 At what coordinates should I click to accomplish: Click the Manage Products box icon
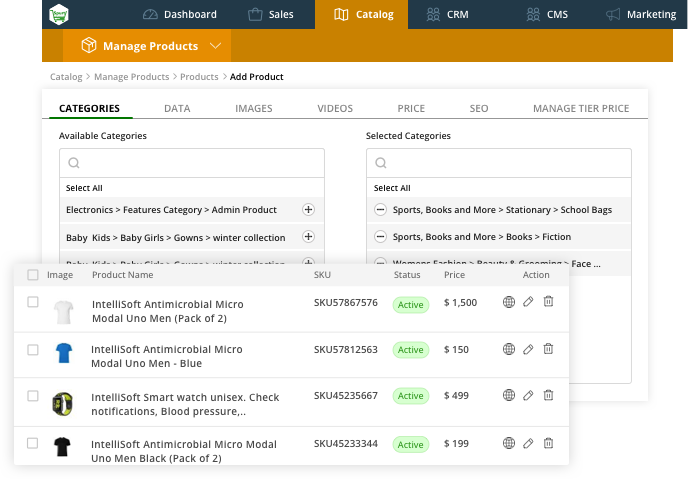point(89,45)
